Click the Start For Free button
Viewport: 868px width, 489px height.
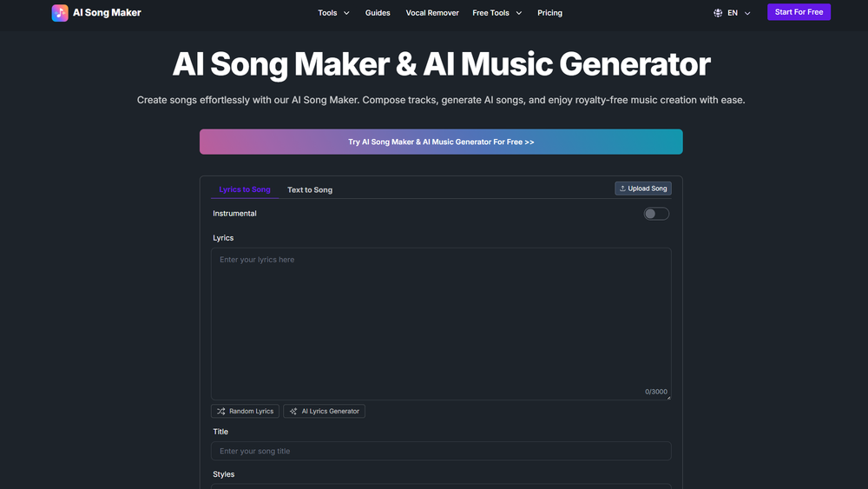pyautogui.click(x=799, y=12)
